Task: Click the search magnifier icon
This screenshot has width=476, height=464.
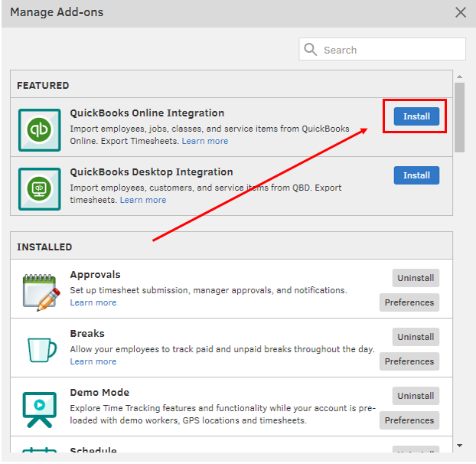Action: pyautogui.click(x=310, y=49)
